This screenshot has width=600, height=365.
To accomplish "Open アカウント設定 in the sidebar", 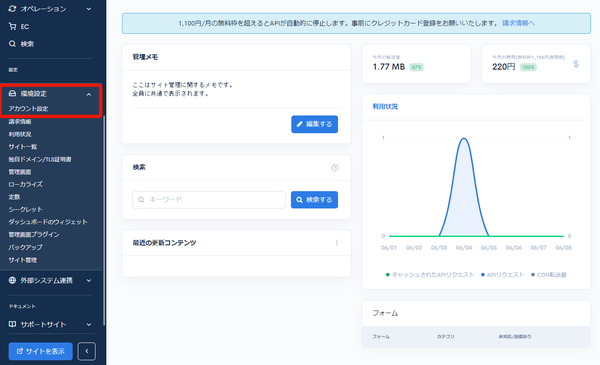I will [28, 109].
